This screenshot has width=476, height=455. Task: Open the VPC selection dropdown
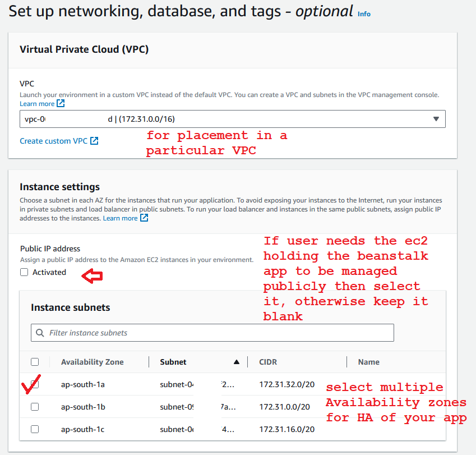(x=232, y=119)
